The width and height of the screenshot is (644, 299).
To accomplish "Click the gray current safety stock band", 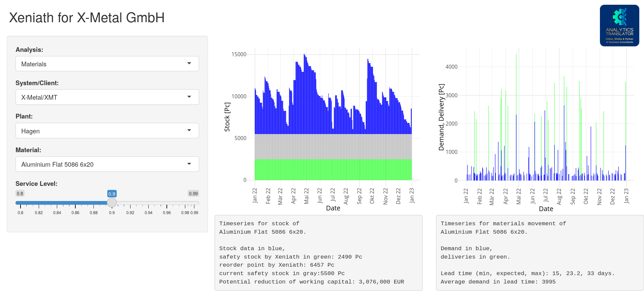I will tap(333, 147).
